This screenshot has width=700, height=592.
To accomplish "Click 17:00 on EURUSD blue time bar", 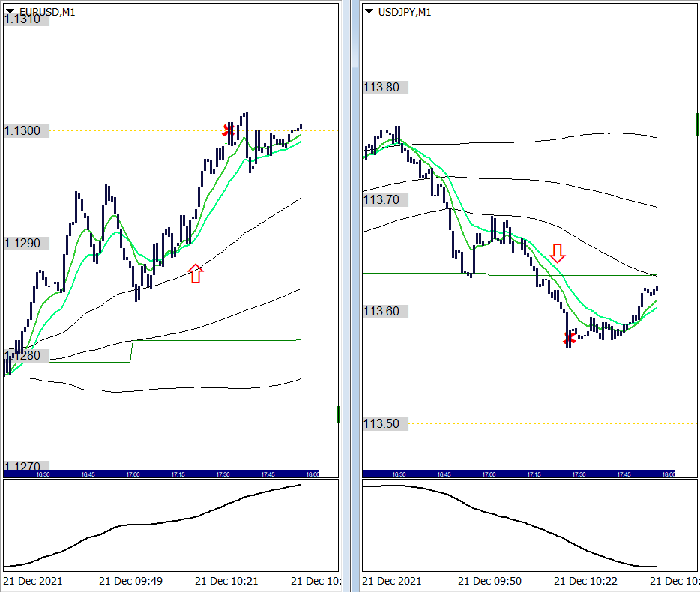I will click(x=133, y=474).
